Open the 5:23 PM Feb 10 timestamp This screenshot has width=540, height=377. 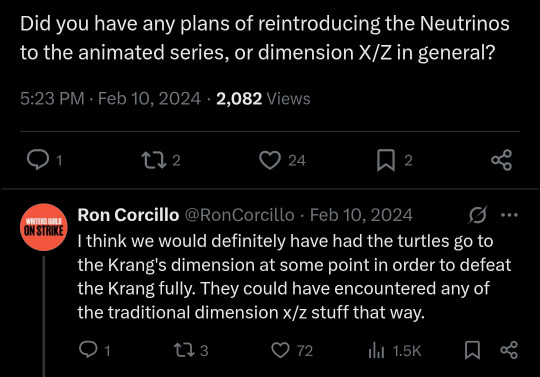(x=110, y=98)
